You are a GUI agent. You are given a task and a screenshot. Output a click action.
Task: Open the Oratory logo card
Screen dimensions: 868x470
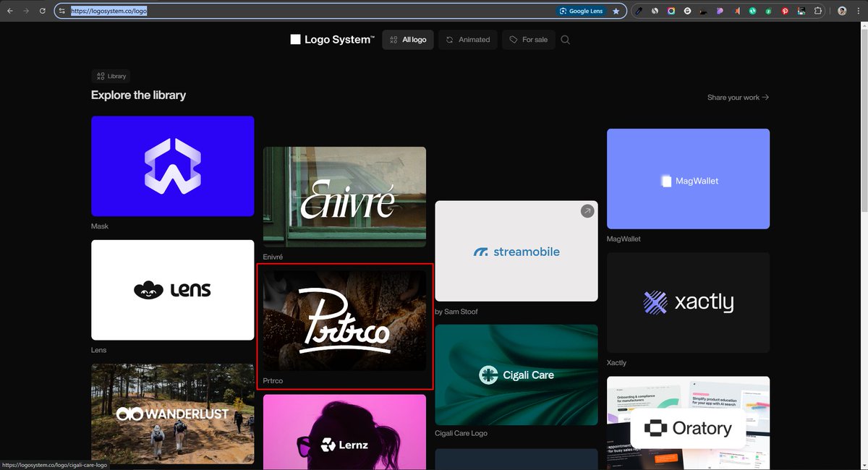688,423
